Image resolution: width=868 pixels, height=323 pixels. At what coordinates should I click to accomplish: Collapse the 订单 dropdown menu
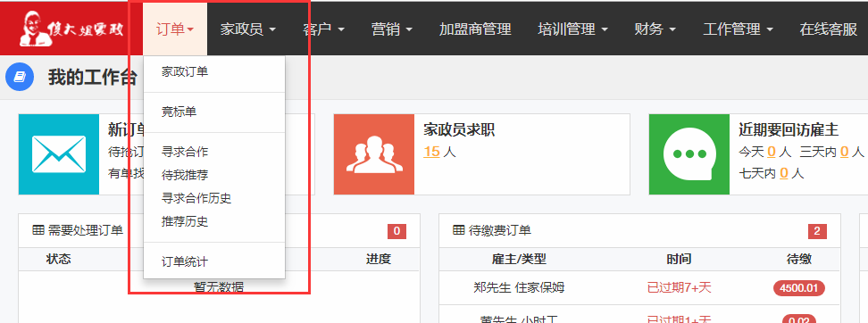[x=175, y=29]
